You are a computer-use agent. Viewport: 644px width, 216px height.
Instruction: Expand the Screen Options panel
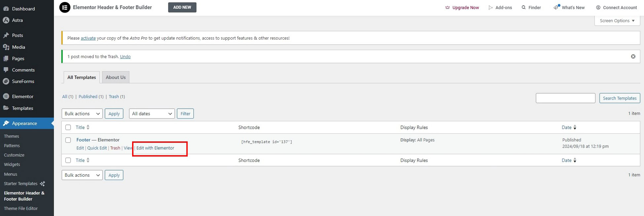617,20
